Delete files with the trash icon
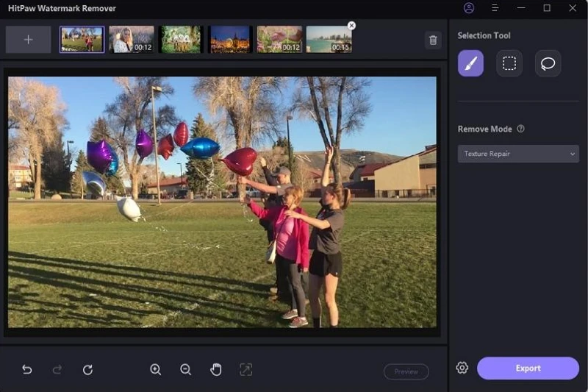 pos(433,40)
